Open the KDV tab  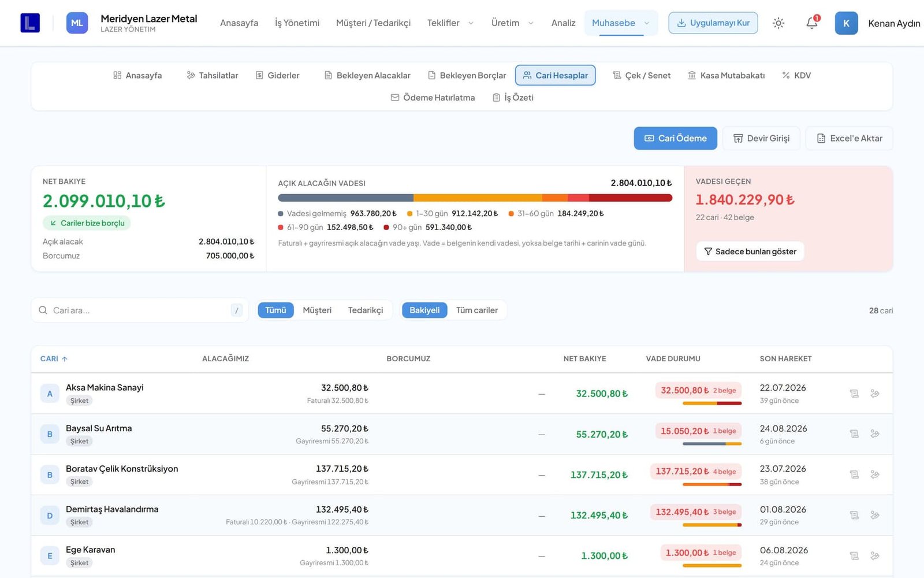coord(796,76)
